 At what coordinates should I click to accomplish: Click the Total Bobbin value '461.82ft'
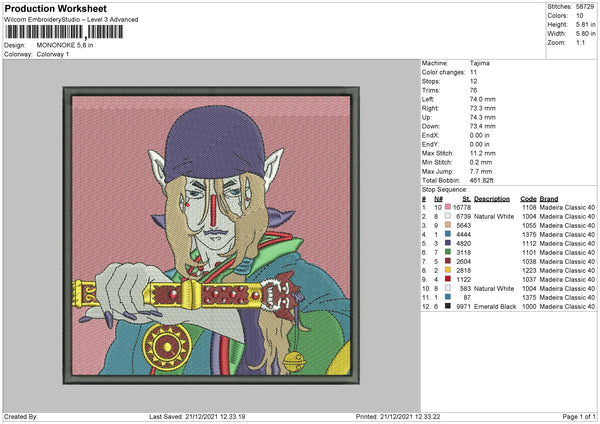(481, 180)
